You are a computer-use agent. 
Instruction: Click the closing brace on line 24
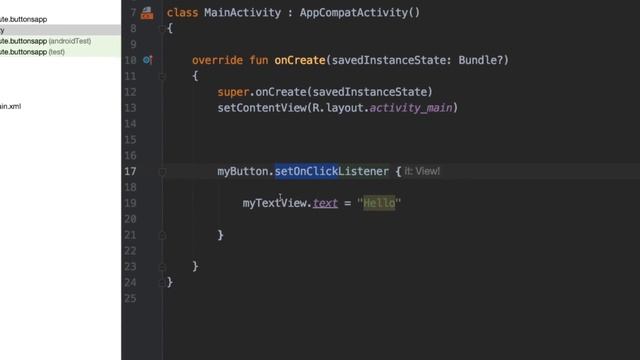pos(170,282)
